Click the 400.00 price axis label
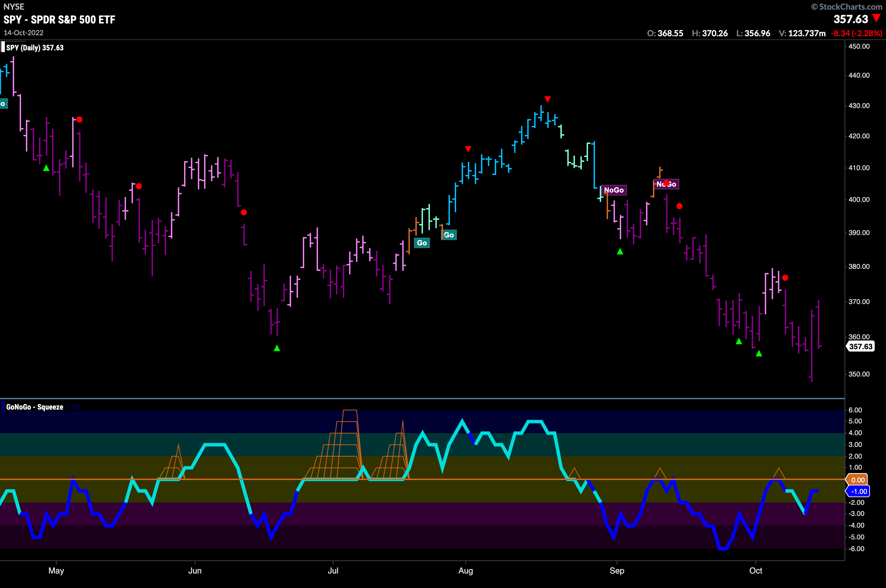Viewport: 886px width, 588px height. click(x=859, y=199)
